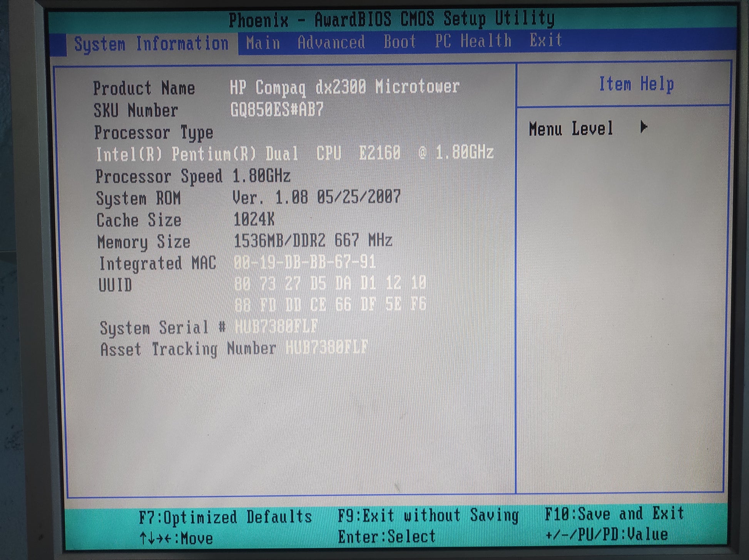The height and width of the screenshot is (560, 749).
Task: Click the System Serial # value
Action: point(276,327)
